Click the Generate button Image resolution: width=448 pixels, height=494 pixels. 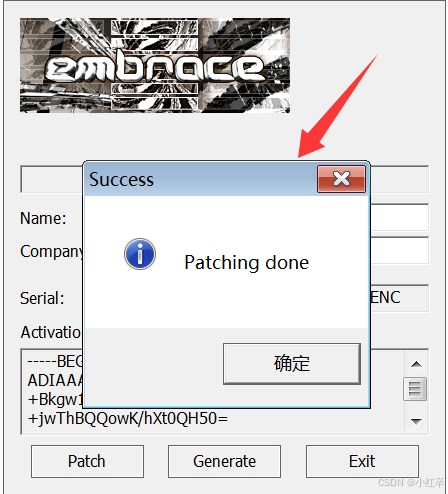click(224, 461)
